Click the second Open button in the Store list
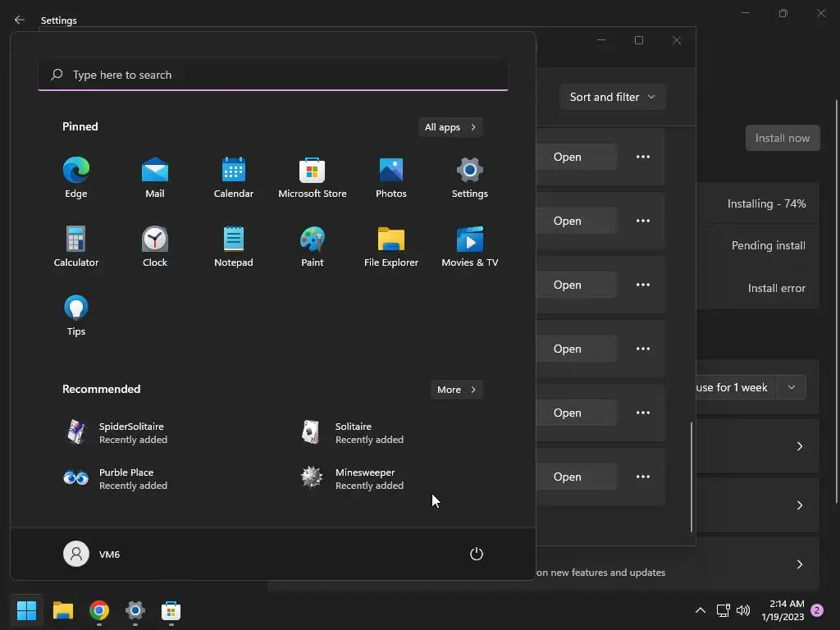 (x=576, y=221)
